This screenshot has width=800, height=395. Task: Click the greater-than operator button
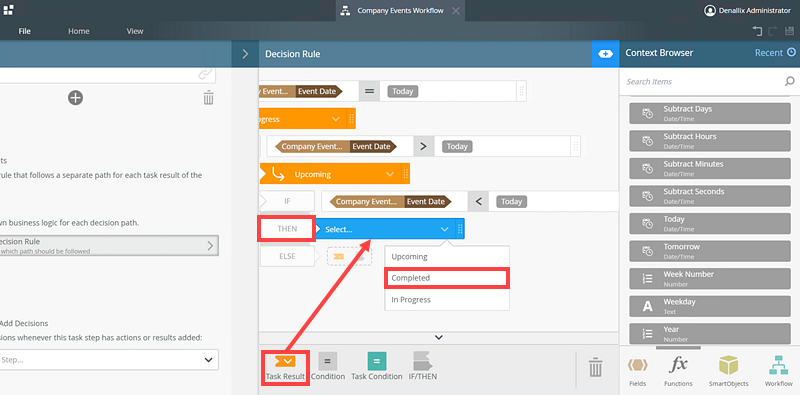(423, 146)
